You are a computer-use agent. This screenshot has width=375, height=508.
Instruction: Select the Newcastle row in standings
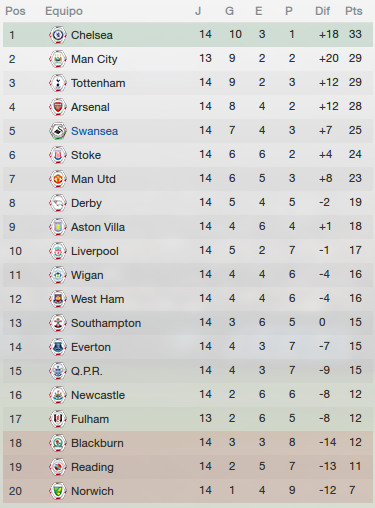188,395
